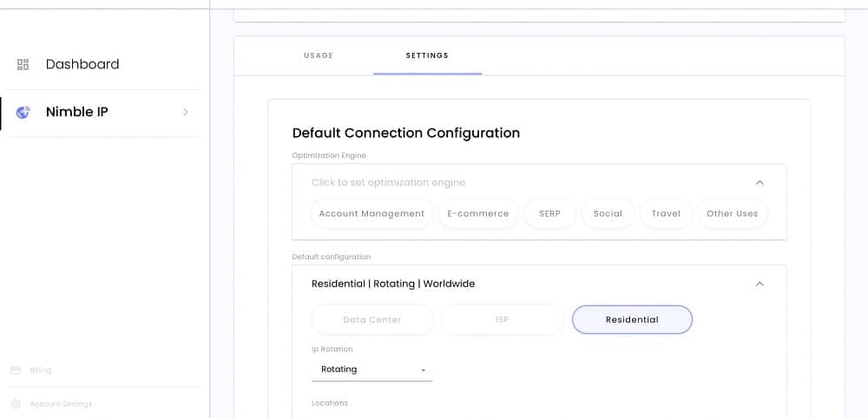This screenshot has height=418, width=868.
Task: Click the Locations label
Action: (330, 403)
